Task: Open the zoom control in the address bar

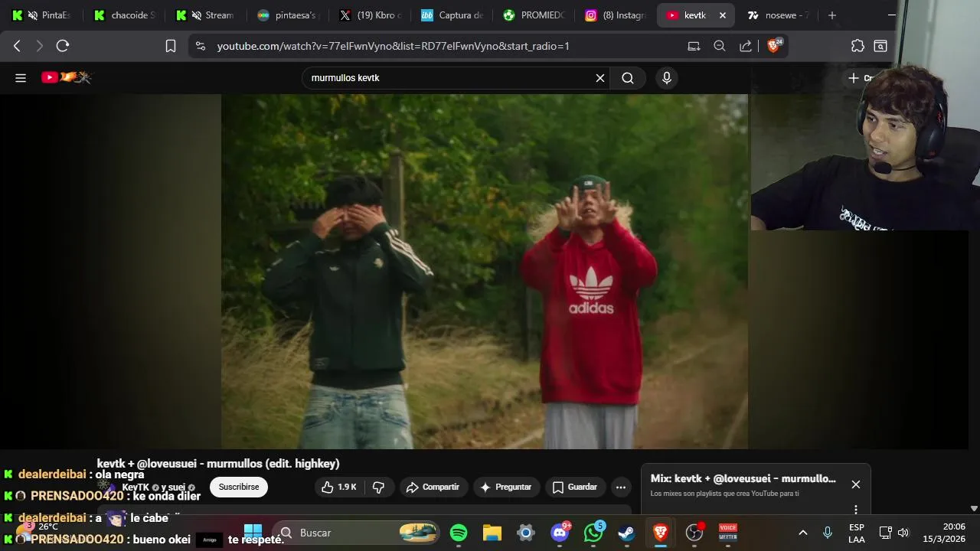Action: 720,46
